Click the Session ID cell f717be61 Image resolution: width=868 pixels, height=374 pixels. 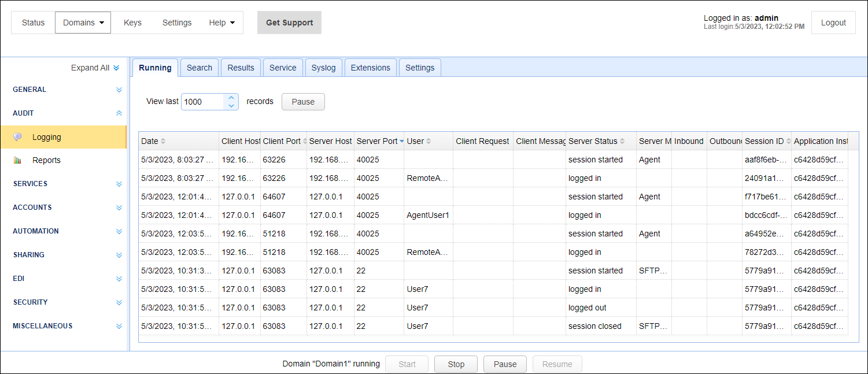[766, 197]
